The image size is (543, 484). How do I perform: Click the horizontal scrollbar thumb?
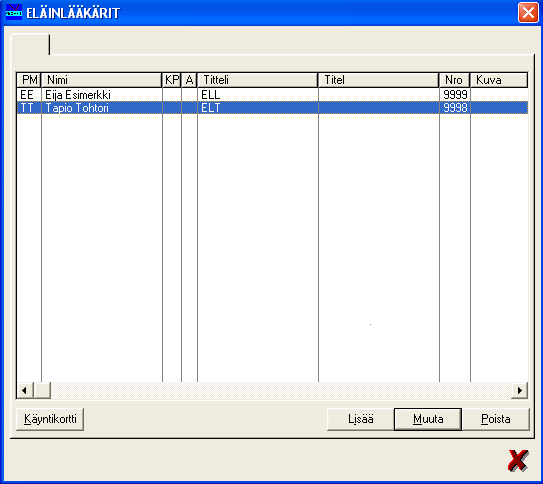point(42,391)
